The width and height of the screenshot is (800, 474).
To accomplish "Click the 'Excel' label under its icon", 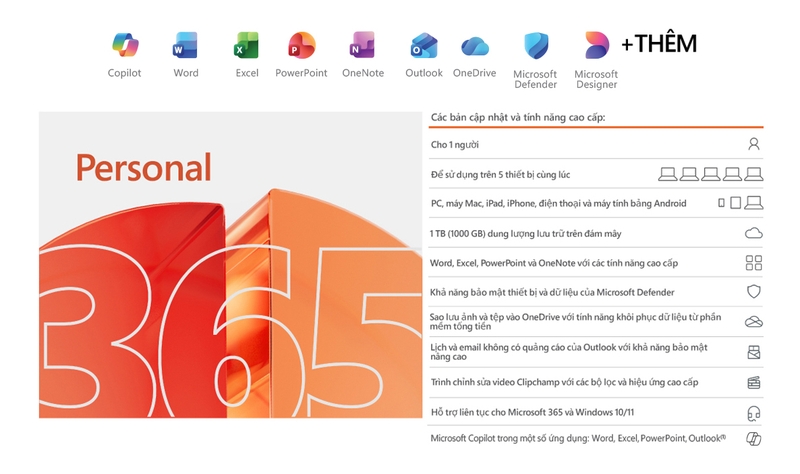I will pyautogui.click(x=247, y=73).
